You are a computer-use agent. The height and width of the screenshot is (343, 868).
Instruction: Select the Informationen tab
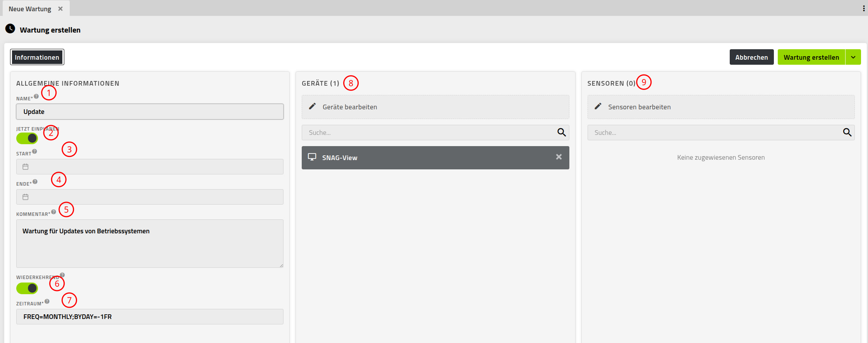37,57
